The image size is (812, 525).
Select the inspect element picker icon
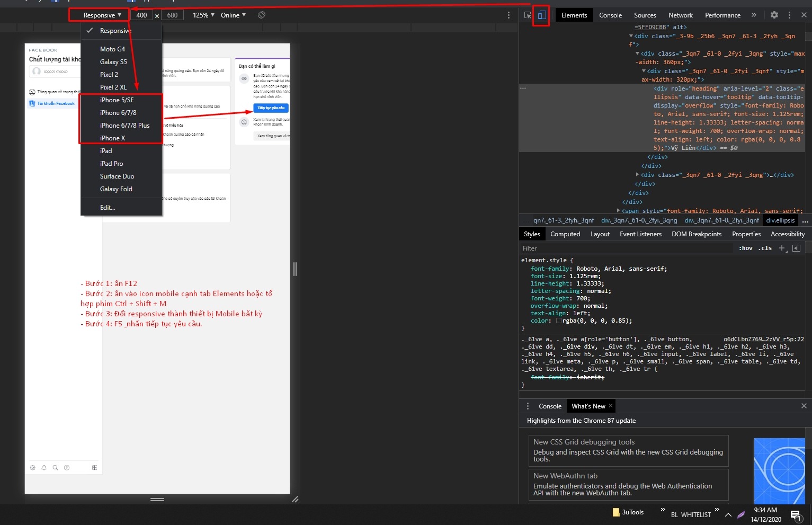[x=528, y=15]
